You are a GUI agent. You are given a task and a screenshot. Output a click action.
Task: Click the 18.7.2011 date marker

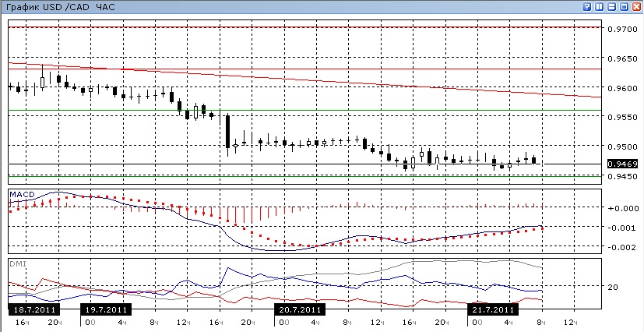[33, 309]
